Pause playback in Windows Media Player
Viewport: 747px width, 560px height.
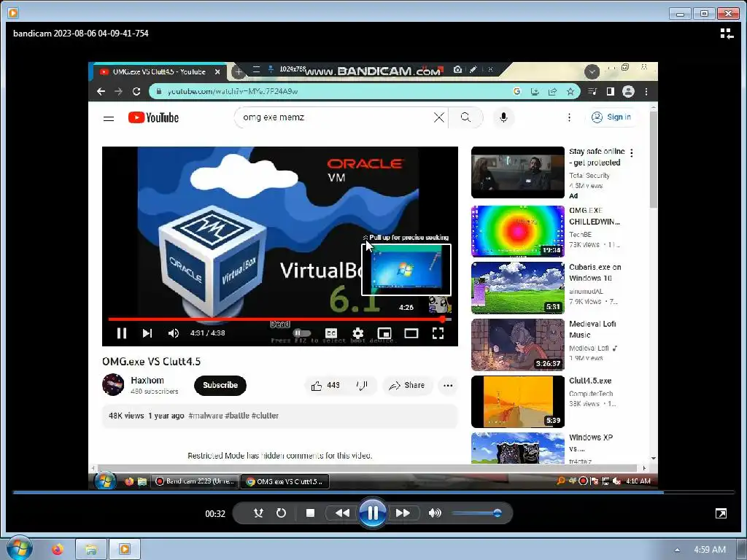point(373,513)
